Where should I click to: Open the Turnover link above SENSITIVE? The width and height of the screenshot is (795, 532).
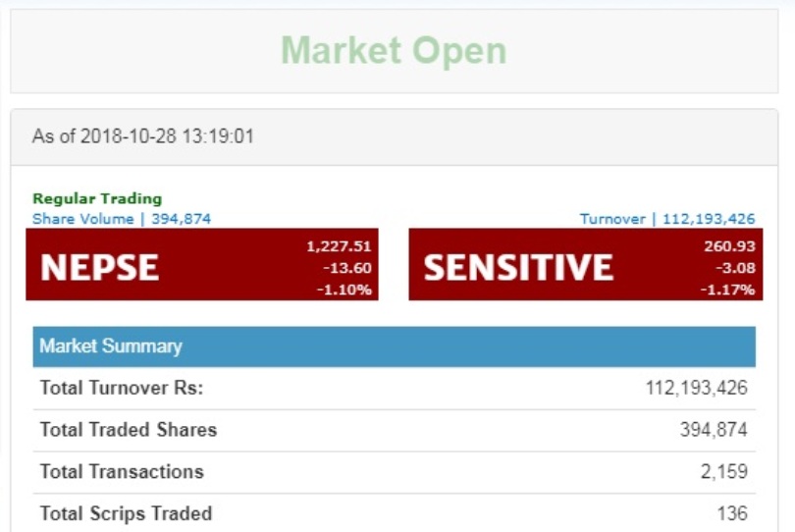pyautogui.click(x=667, y=219)
